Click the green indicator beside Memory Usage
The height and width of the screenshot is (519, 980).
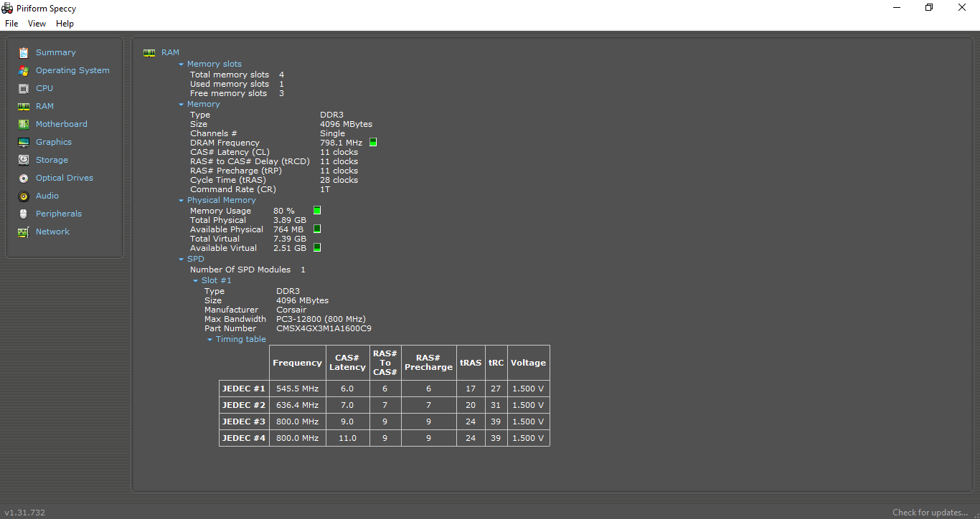pos(317,211)
